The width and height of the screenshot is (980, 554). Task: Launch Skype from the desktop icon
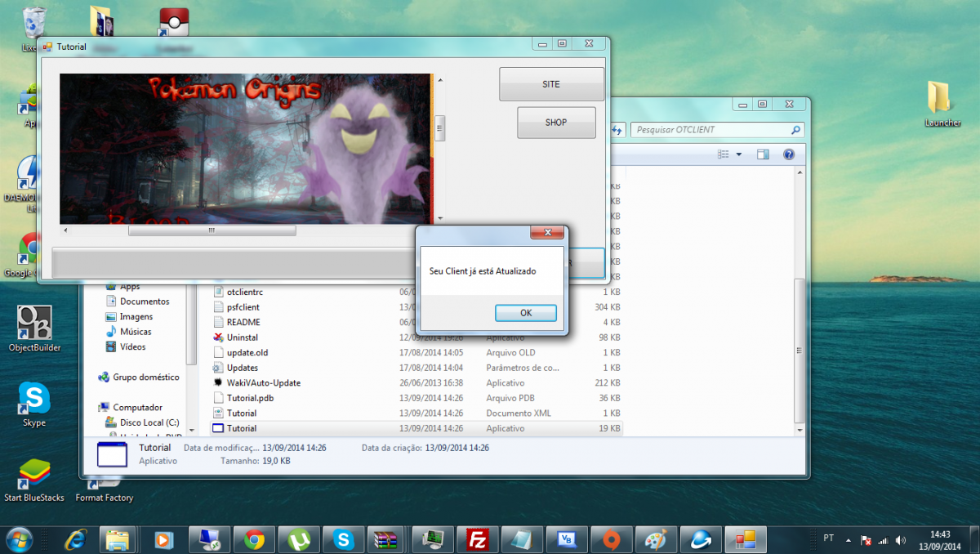34,405
